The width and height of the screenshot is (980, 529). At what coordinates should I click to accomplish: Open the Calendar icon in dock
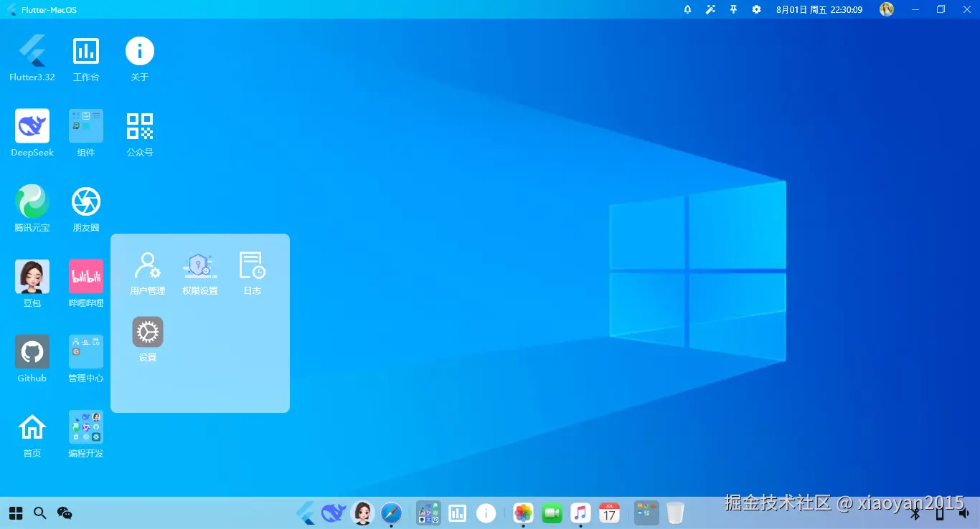pyautogui.click(x=609, y=513)
